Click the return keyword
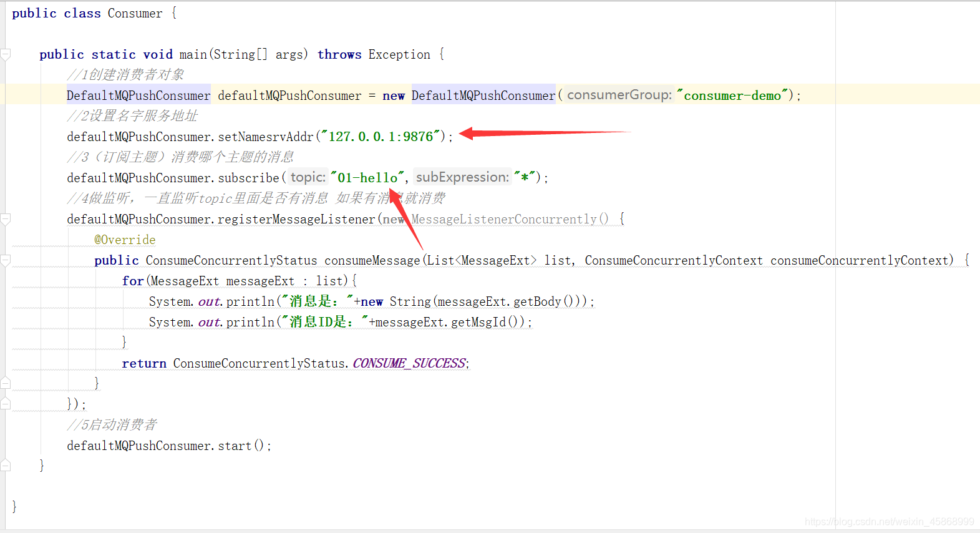Screen dimensions: 980x533 point(144,363)
